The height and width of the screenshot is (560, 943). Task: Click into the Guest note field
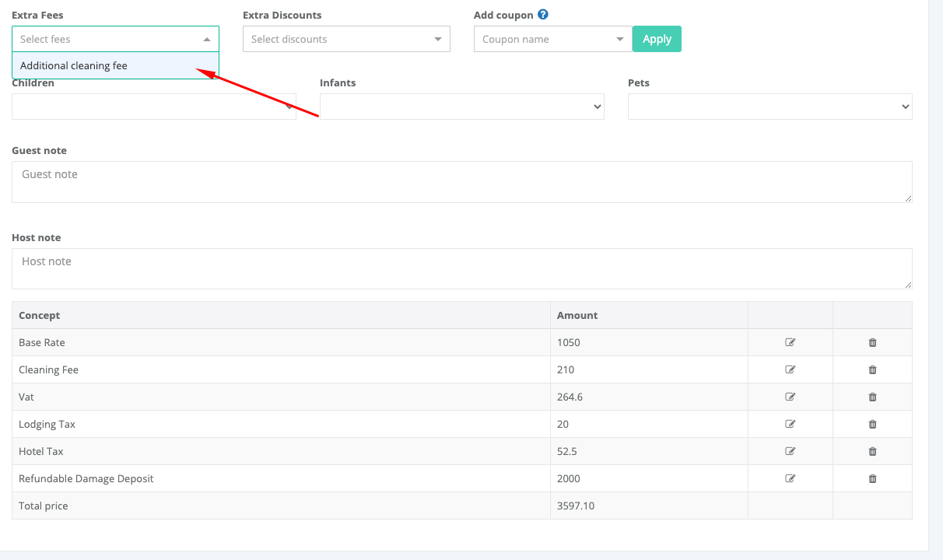(461, 182)
